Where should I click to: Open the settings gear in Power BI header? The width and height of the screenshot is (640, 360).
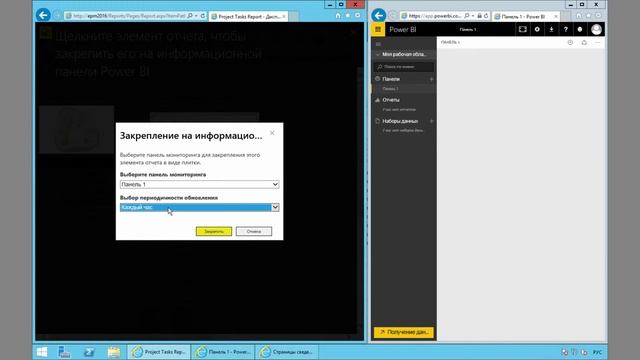click(x=537, y=29)
